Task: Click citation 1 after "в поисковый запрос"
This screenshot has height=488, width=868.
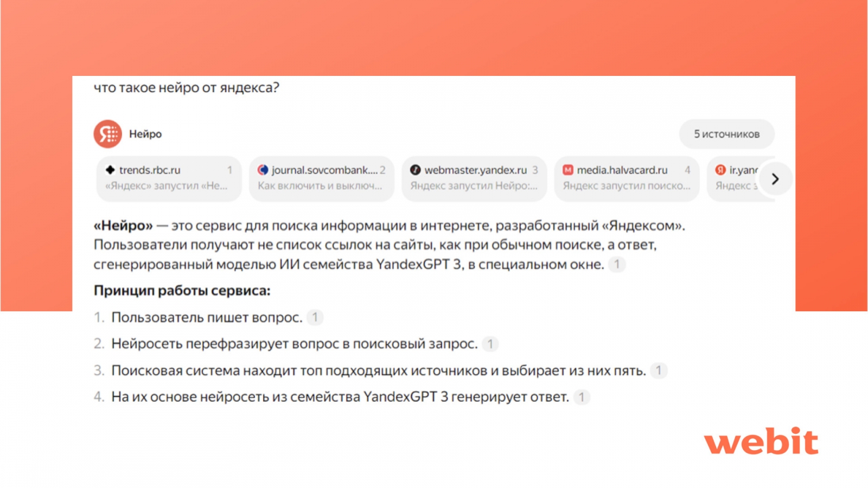Action: coord(490,344)
